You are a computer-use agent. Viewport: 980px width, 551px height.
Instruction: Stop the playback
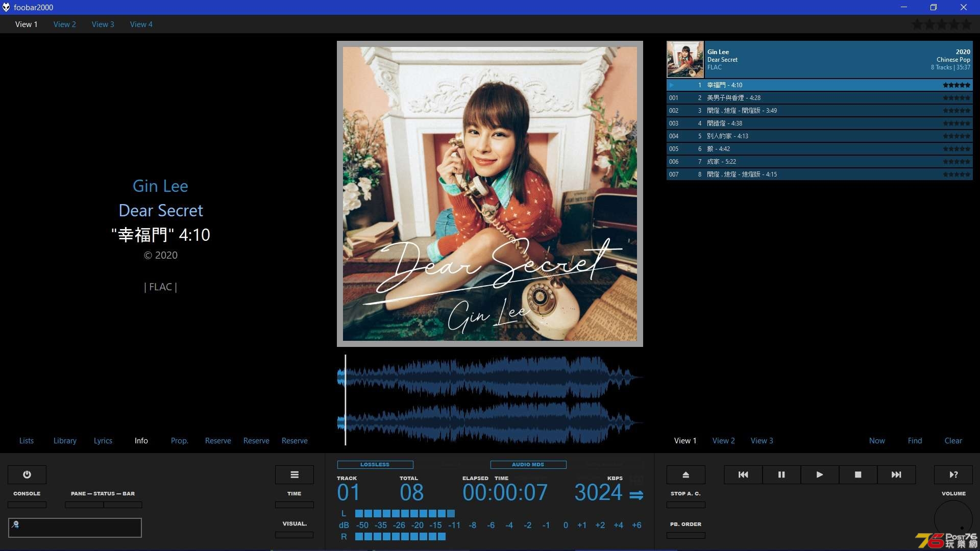click(x=858, y=474)
